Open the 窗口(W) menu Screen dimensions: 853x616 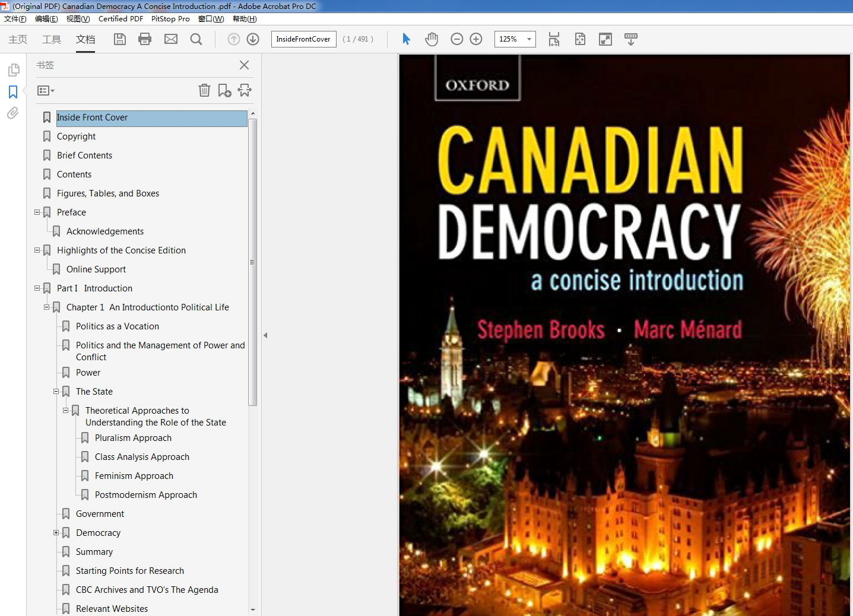click(x=211, y=19)
